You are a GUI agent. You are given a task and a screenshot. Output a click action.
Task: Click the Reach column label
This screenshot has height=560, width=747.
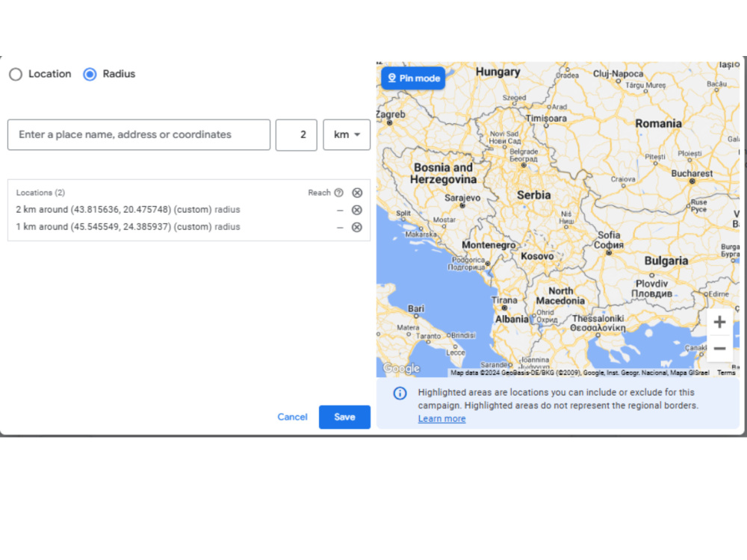(319, 193)
